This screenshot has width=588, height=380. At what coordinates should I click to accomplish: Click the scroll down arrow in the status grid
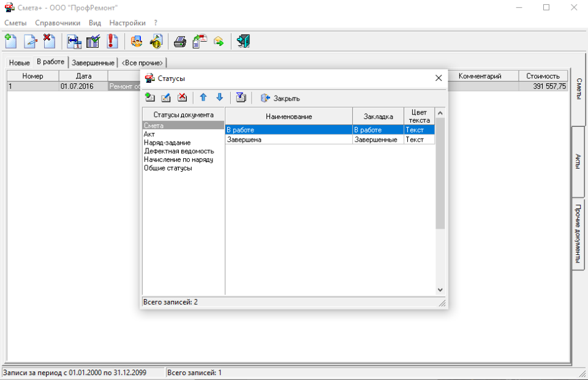pyautogui.click(x=440, y=289)
